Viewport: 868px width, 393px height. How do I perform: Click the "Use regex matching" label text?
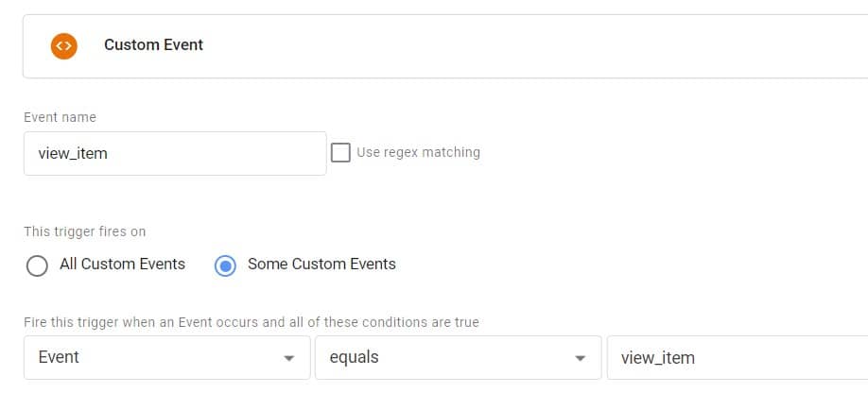[418, 152]
